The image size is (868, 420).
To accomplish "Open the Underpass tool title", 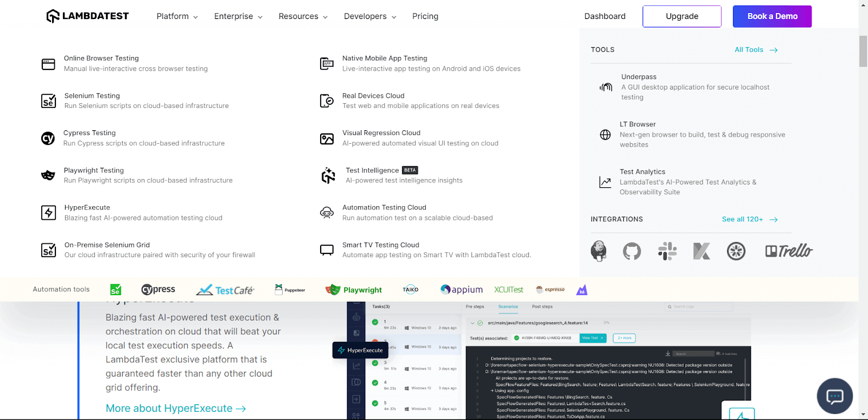I will point(639,77).
